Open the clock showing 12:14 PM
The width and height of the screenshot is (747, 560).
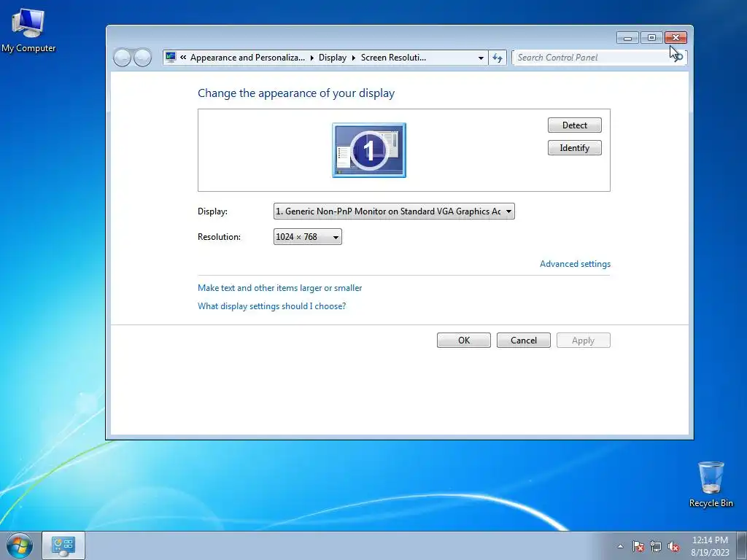pyautogui.click(x=710, y=546)
